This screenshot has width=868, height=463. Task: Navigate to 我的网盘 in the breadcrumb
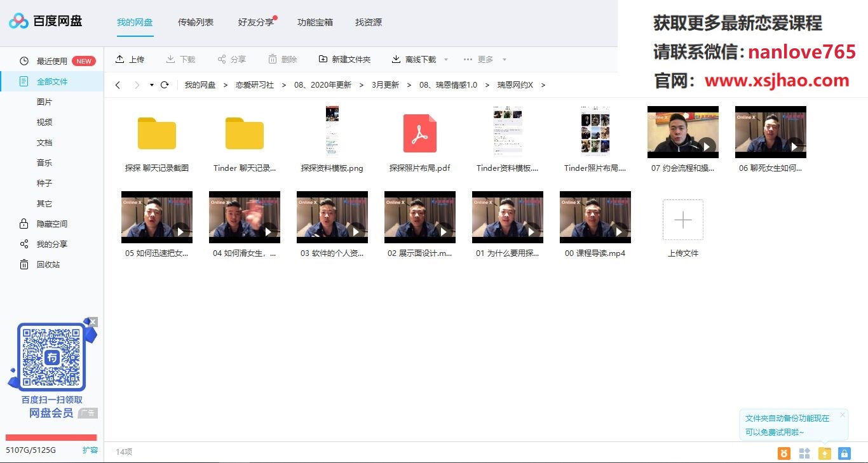200,84
